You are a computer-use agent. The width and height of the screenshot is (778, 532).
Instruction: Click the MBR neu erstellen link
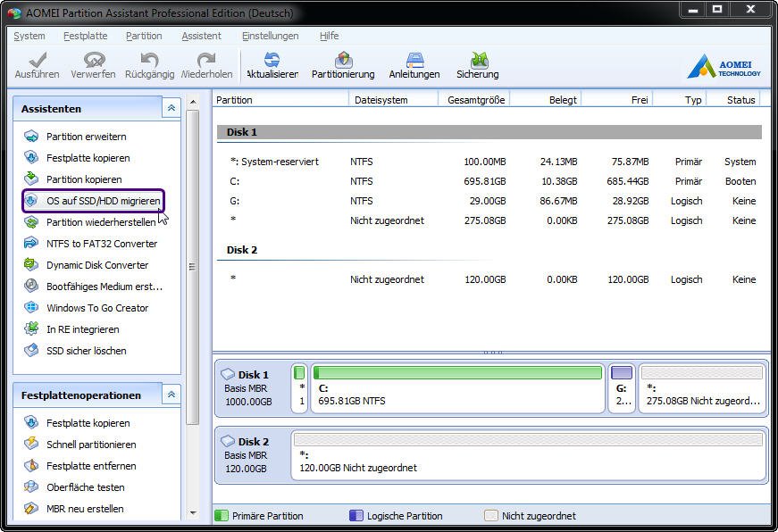[85, 508]
